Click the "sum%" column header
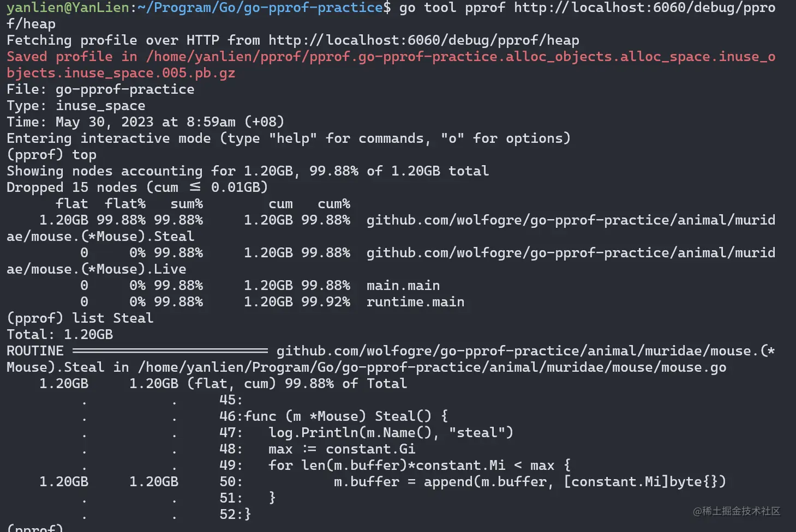 (186, 204)
